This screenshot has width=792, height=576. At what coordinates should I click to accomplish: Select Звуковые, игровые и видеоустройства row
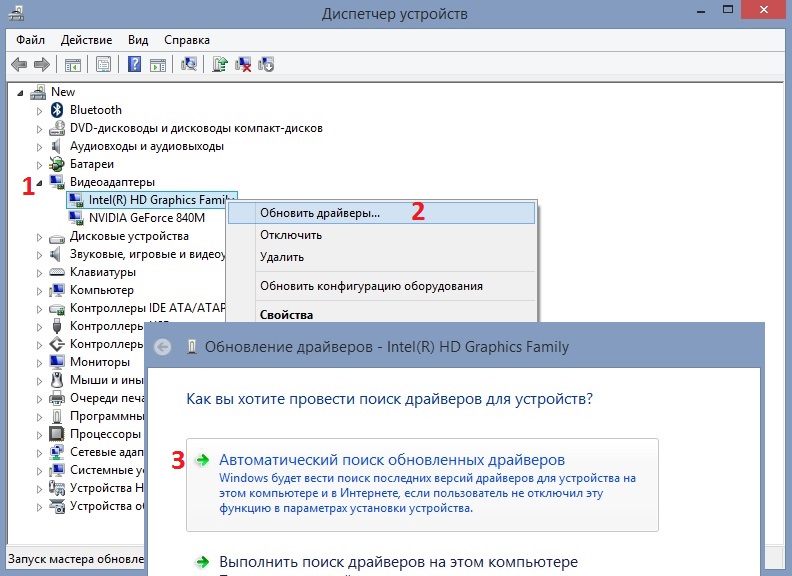(x=147, y=254)
